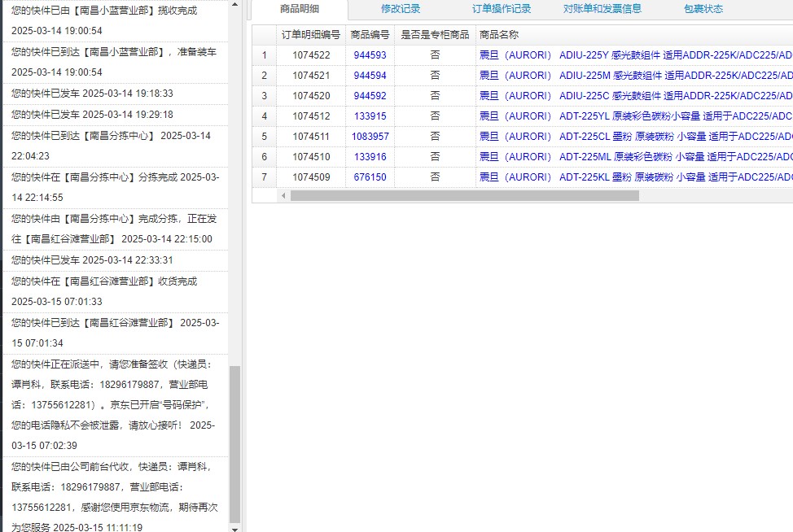Open the ADT-225ML 原装彩色碳粉 product link
Screen dimensions: 793x532
pyautogui.click(x=636, y=157)
